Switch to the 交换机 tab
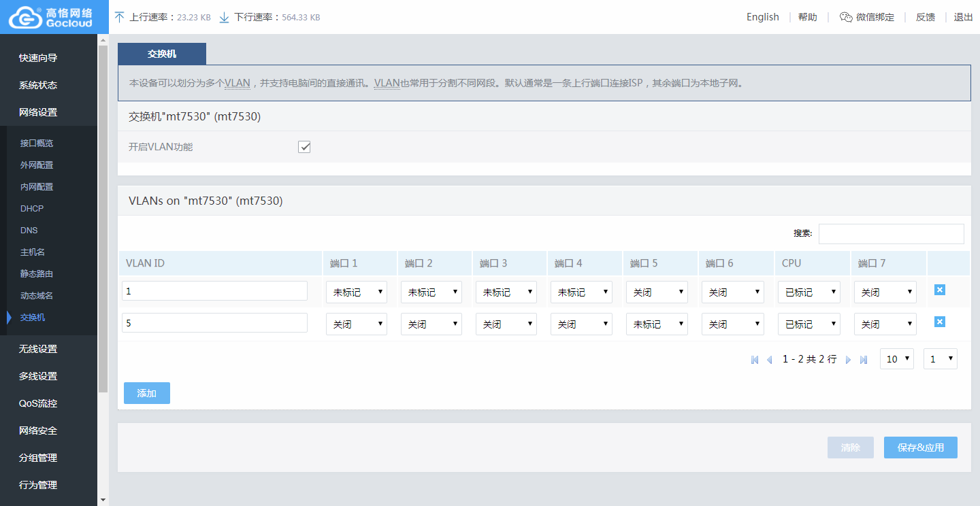The image size is (980, 506). (x=162, y=54)
